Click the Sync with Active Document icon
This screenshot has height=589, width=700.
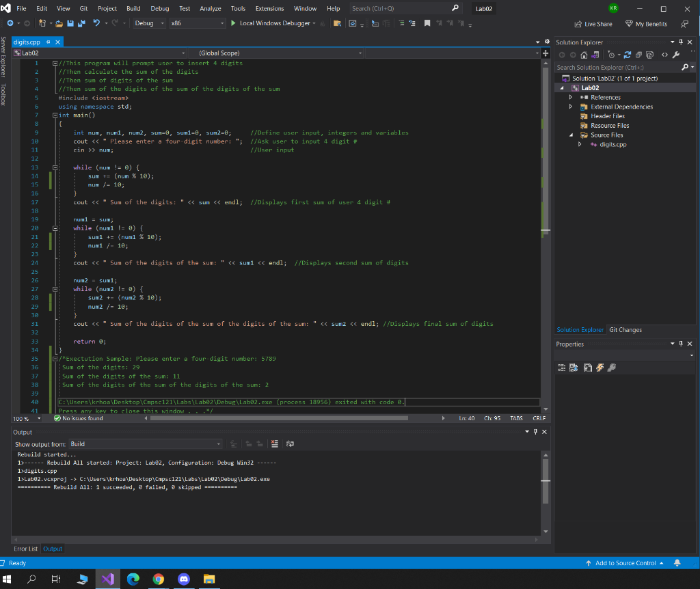pos(595,55)
